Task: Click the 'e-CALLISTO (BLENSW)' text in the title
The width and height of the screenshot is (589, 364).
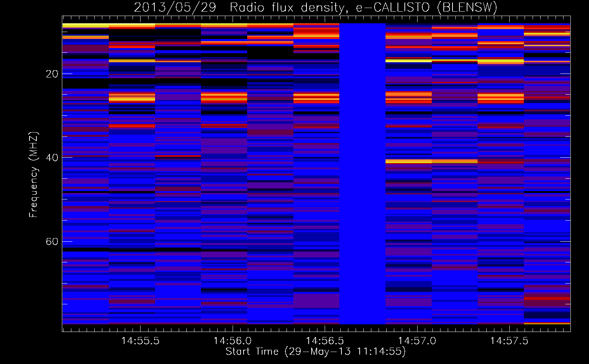Action: [x=426, y=8]
